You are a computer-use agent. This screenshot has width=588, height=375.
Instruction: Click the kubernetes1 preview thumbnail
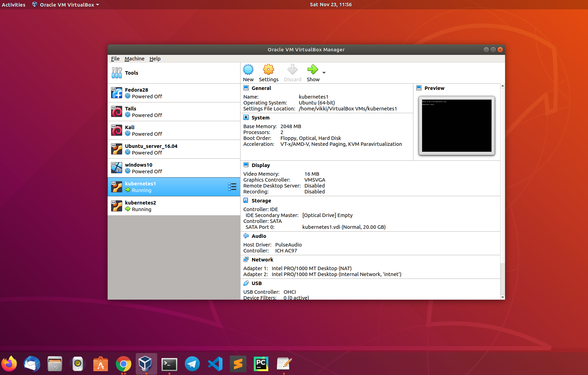pos(456,126)
